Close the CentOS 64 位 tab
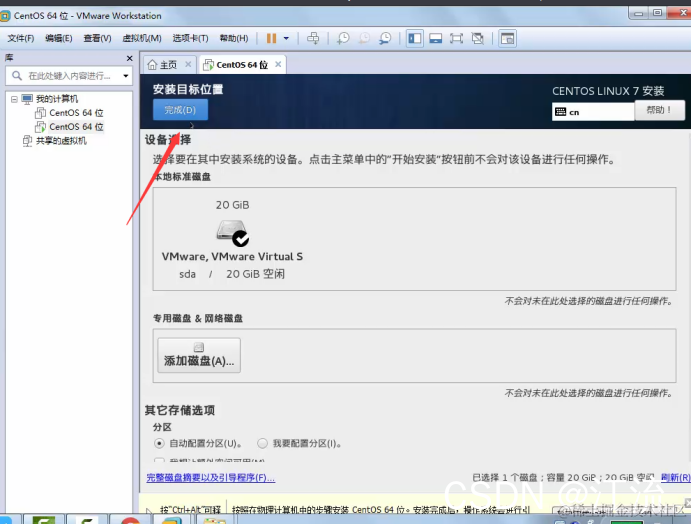 pyautogui.click(x=278, y=64)
